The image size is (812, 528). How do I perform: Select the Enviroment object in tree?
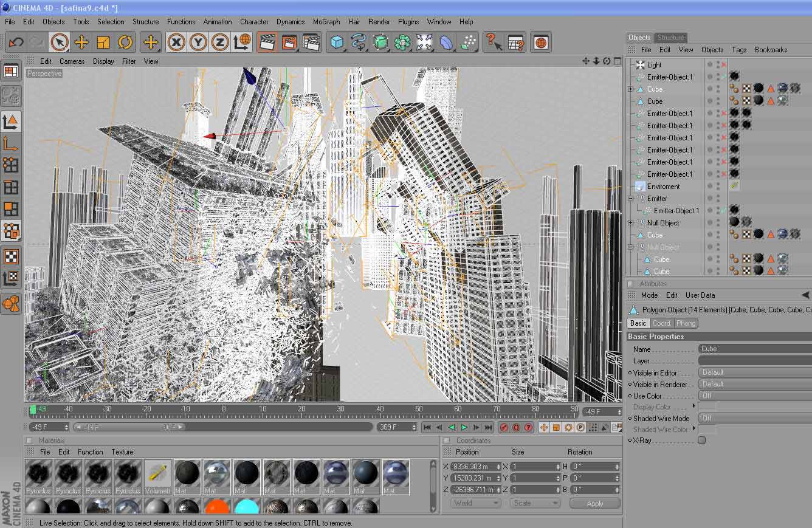[663, 187]
